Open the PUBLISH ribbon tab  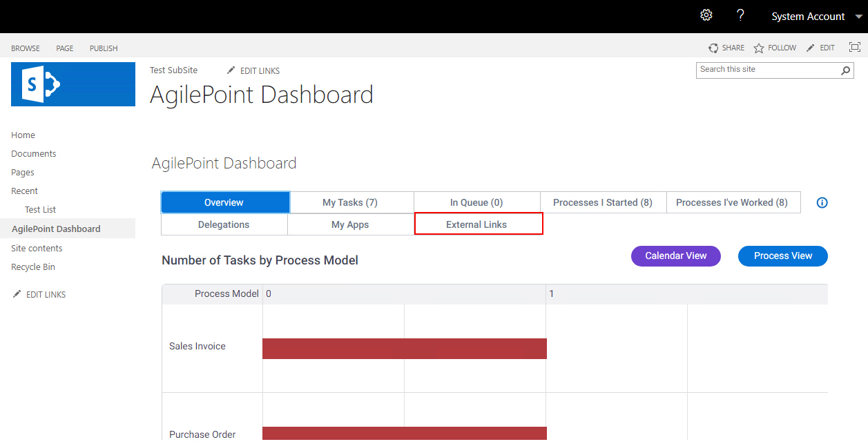tap(104, 48)
